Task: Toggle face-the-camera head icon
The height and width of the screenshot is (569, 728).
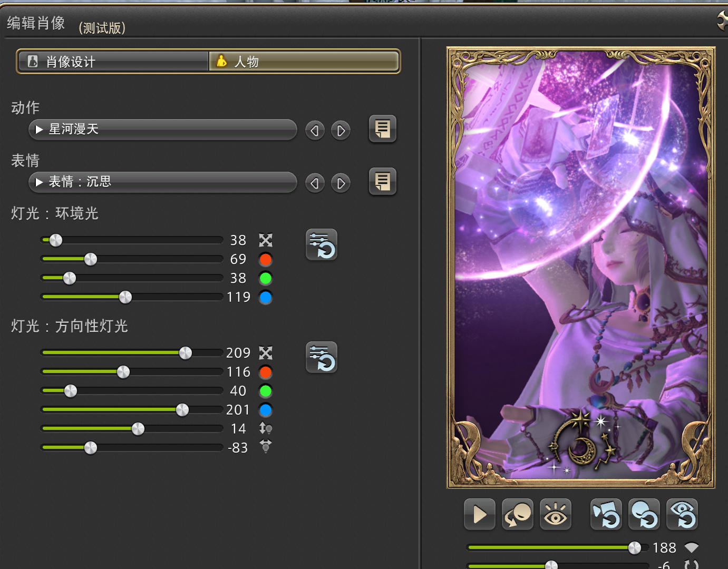Action: pos(518,514)
